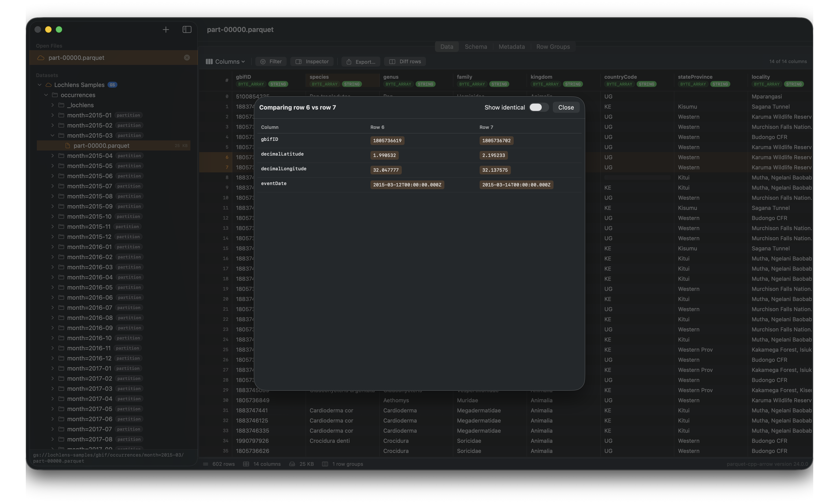Click the Export... button
This screenshot has height=504, width=839.
pyautogui.click(x=360, y=61)
